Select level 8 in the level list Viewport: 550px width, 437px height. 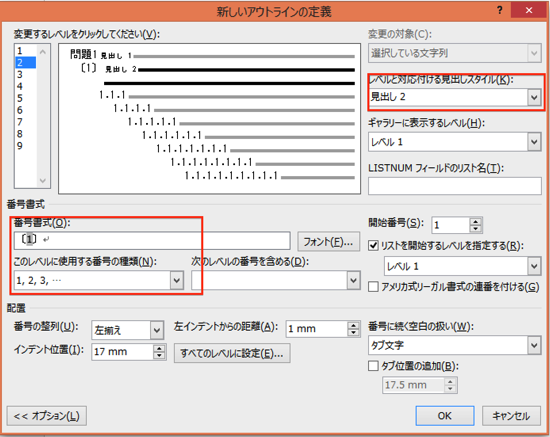coord(25,134)
